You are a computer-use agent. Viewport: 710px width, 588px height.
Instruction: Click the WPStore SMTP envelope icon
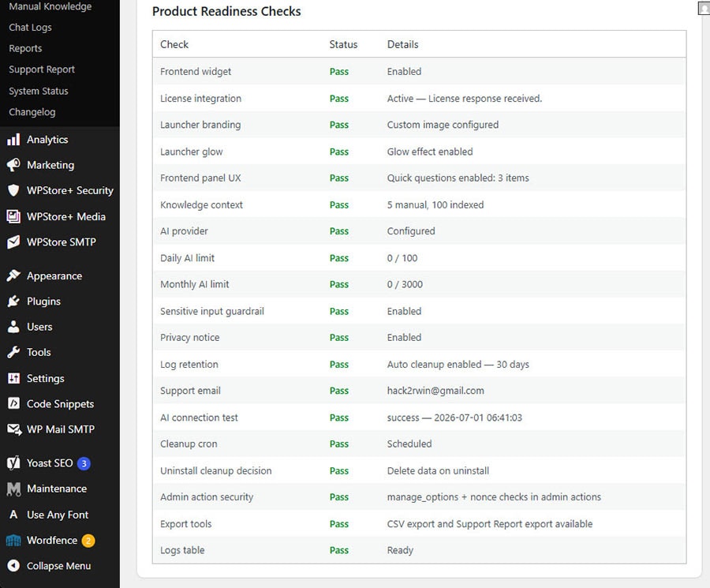point(13,242)
